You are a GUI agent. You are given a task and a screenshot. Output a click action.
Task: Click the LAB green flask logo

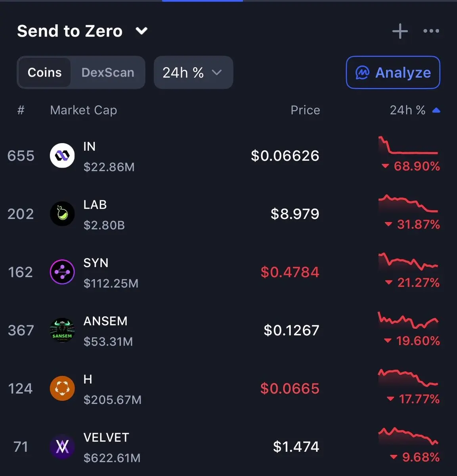tap(62, 214)
